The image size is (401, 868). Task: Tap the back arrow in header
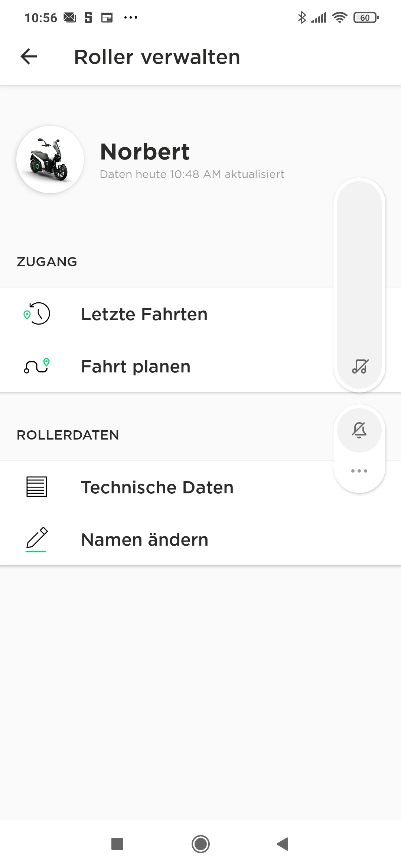29,57
